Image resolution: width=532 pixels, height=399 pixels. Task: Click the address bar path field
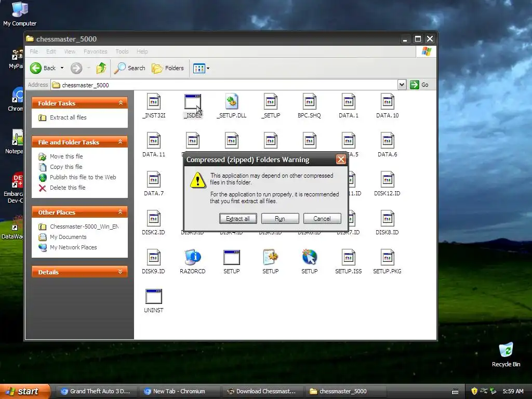(x=224, y=85)
